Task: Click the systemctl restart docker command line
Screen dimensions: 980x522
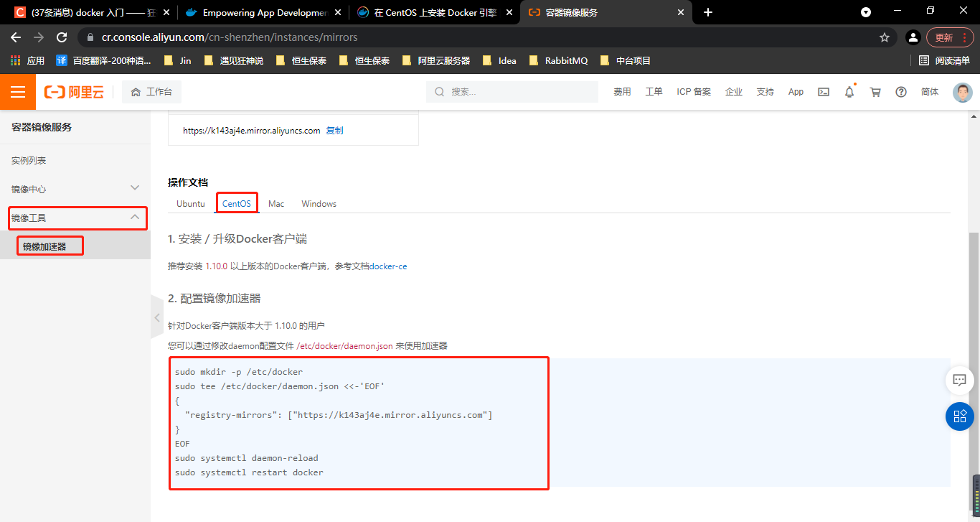Action: (x=249, y=472)
